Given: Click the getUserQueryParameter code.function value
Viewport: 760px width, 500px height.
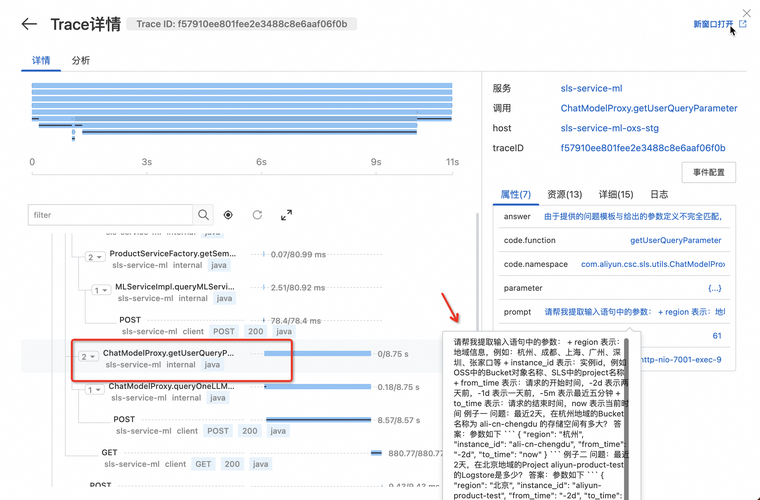Looking at the screenshot, I should (x=676, y=240).
